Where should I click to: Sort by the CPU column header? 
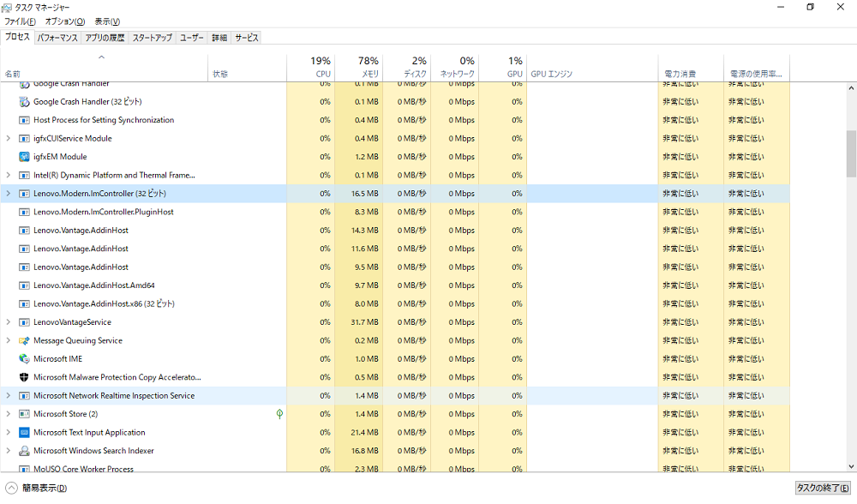pos(310,69)
